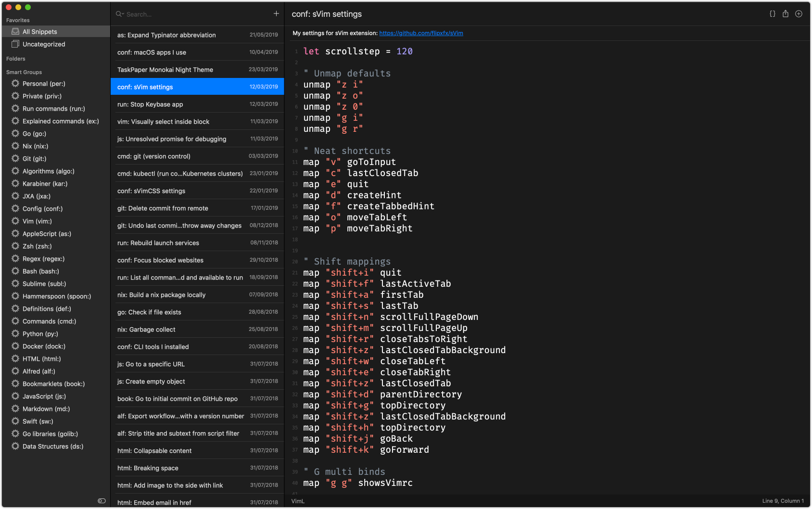This screenshot has width=812, height=509.
Task: Open snippet 'nix: Build a nix package locally'
Action: tap(197, 295)
